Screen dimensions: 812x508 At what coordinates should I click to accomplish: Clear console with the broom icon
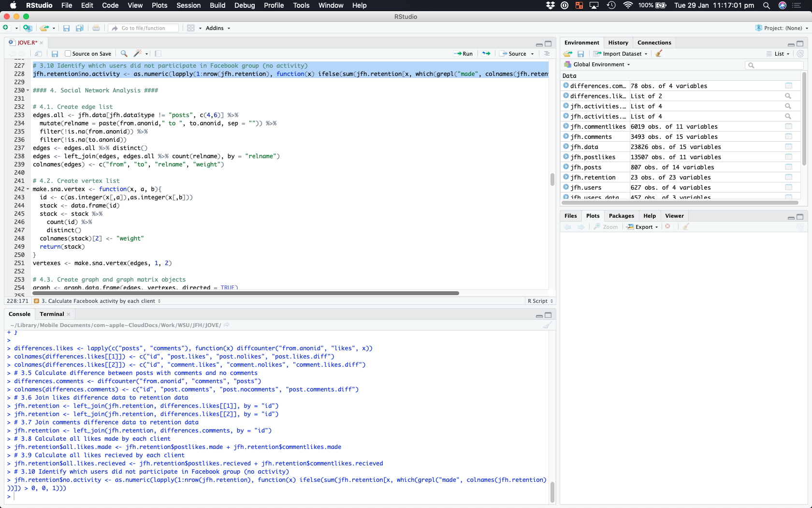(x=547, y=325)
